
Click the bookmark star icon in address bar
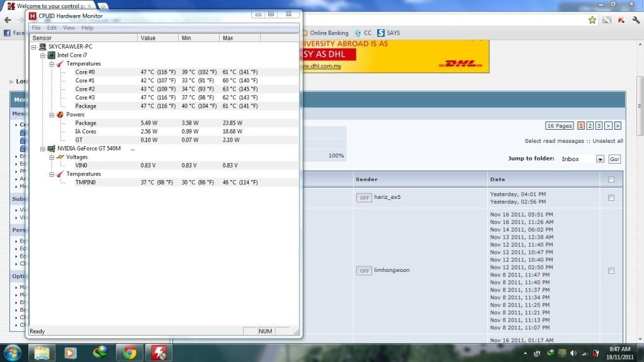[x=592, y=20]
